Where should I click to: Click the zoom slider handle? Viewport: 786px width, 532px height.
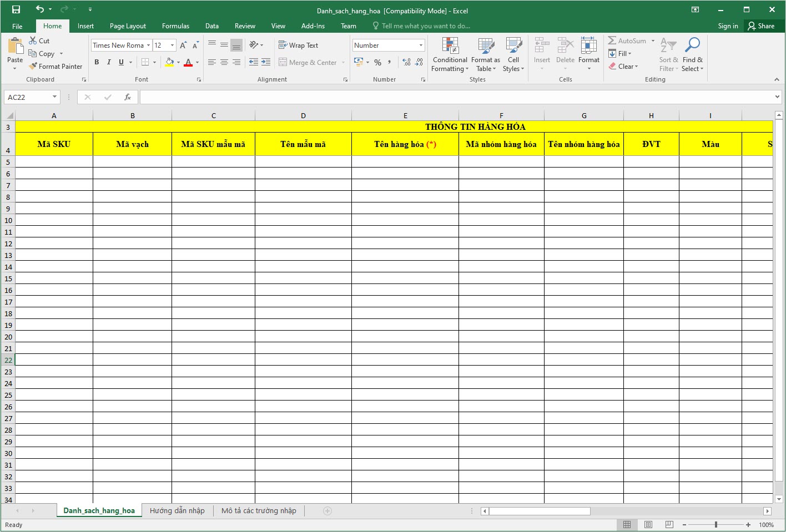[x=716, y=525]
